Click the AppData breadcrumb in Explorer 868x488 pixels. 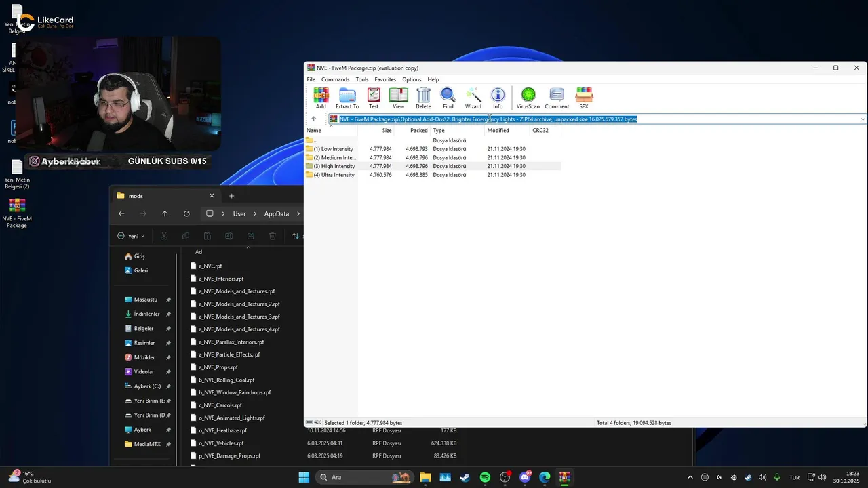[277, 213]
